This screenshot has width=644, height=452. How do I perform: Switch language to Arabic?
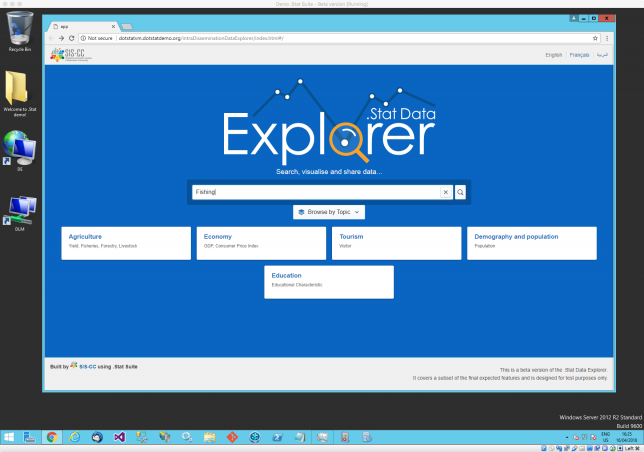tap(602, 55)
